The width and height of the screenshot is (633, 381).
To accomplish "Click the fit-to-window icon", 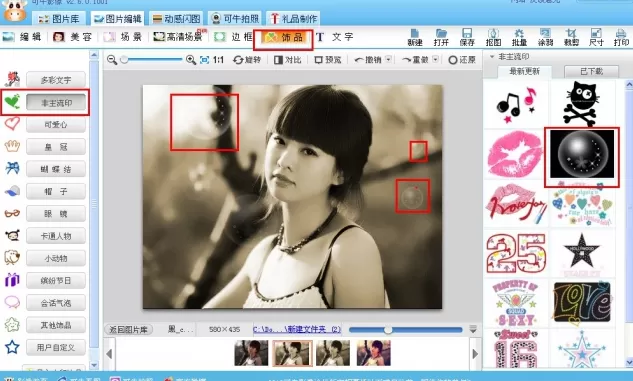I will 205,60.
